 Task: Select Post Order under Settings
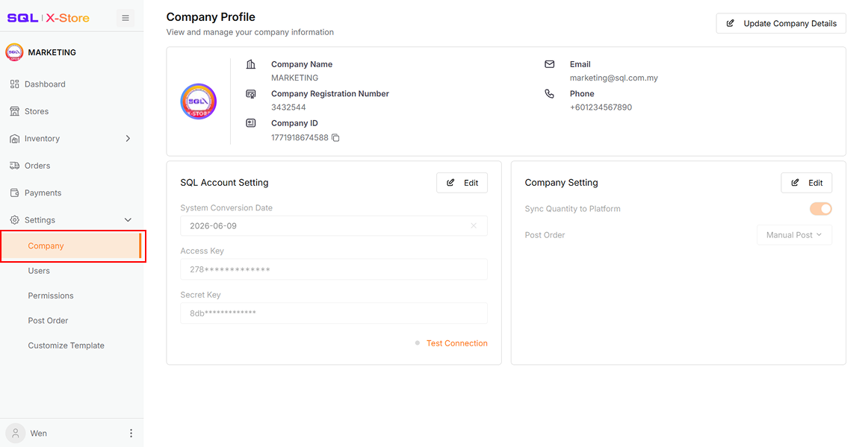[48, 320]
